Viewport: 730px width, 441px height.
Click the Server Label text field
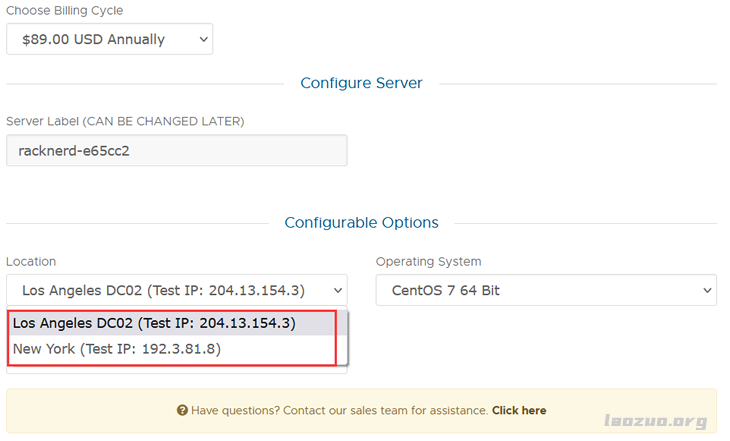(176, 151)
